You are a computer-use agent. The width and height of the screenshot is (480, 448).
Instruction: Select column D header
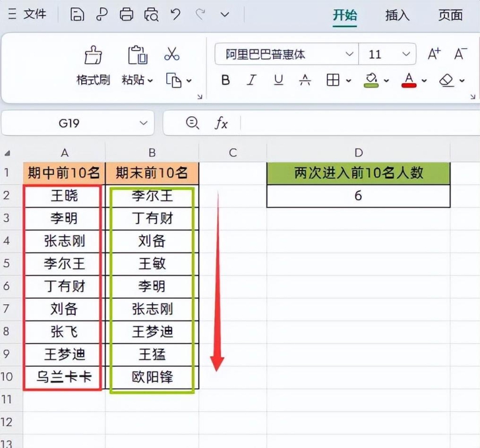pyautogui.click(x=358, y=152)
